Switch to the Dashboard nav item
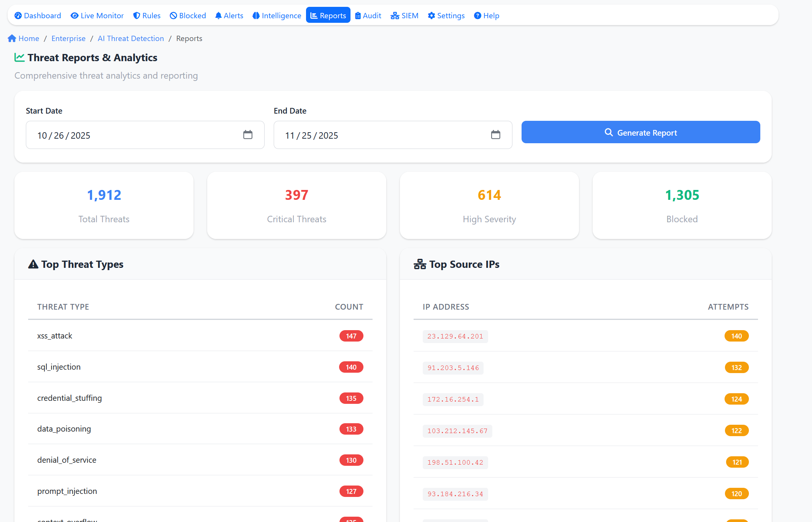 [38, 15]
